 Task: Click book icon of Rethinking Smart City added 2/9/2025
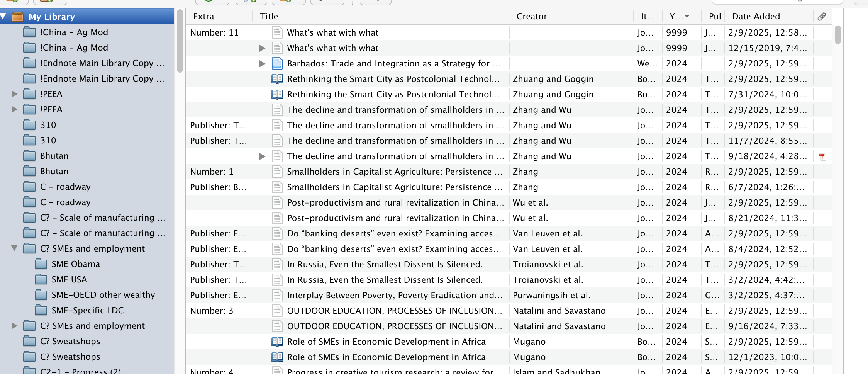277,79
